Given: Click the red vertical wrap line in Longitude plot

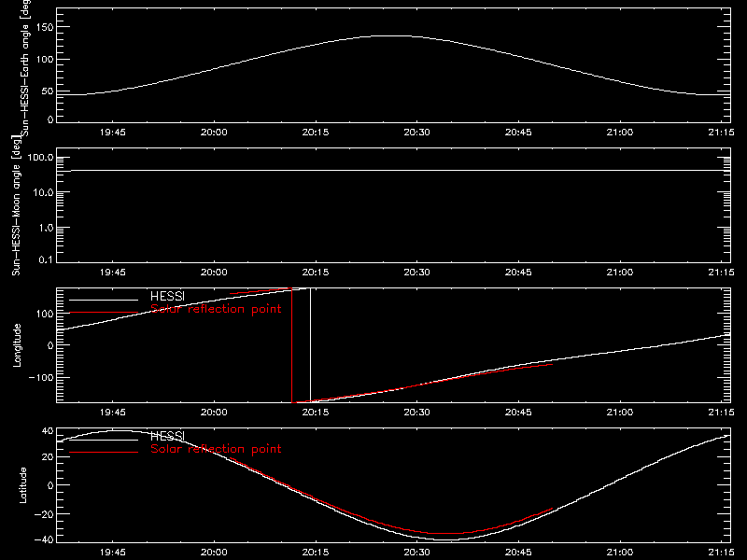Looking at the screenshot, I should click(291, 345).
